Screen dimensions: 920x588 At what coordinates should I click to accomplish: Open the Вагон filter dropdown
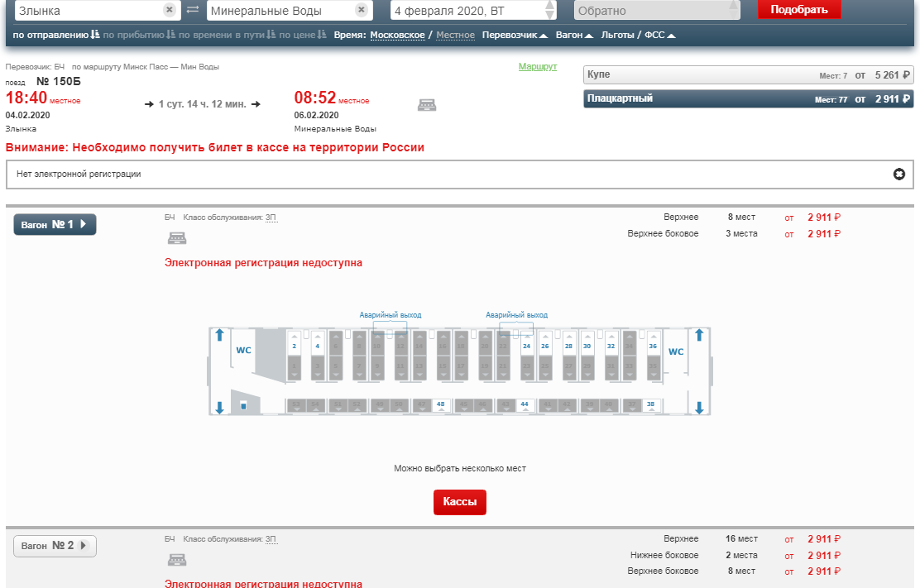pyautogui.click(x=574, y=35)
